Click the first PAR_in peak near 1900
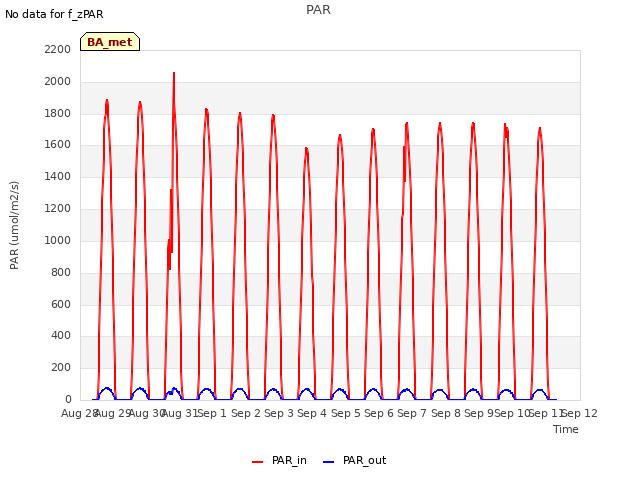Viewport: 640px width, 480px height. tap(107, 101)
